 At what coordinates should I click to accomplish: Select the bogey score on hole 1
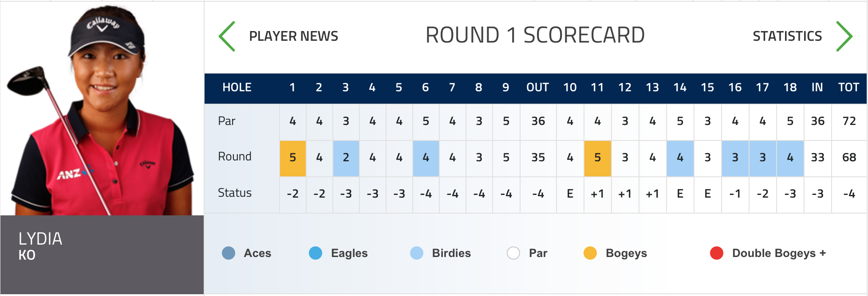293,158
